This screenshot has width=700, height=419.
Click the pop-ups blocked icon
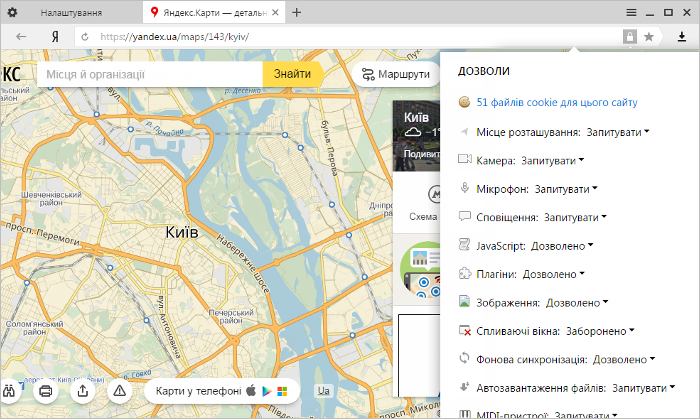(x=465, y=331)
